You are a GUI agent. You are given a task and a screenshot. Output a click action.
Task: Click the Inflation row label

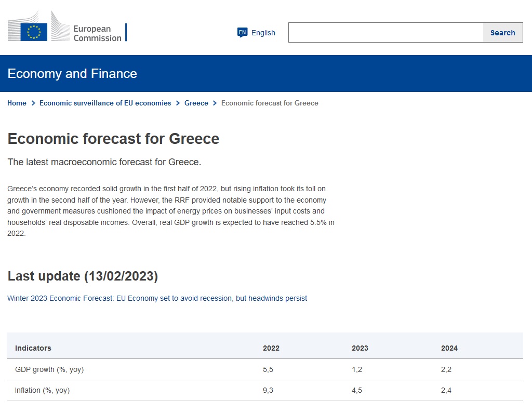(42, 390)
